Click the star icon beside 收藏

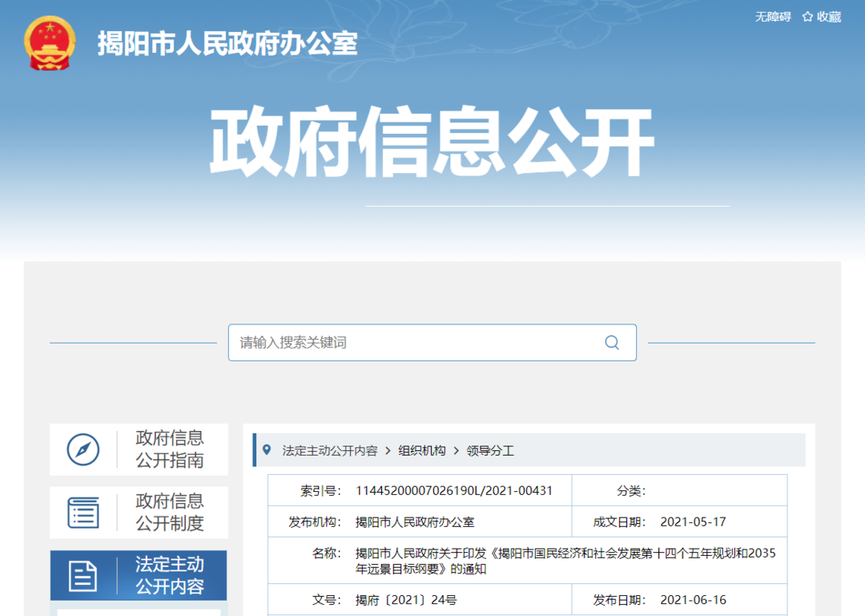pos(807,17)
